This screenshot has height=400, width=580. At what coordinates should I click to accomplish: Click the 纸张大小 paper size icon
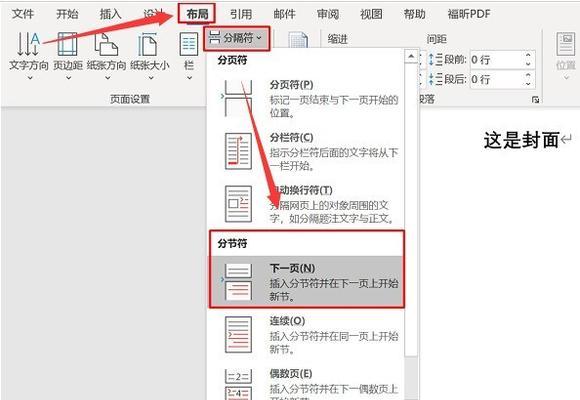coord(148,44)
